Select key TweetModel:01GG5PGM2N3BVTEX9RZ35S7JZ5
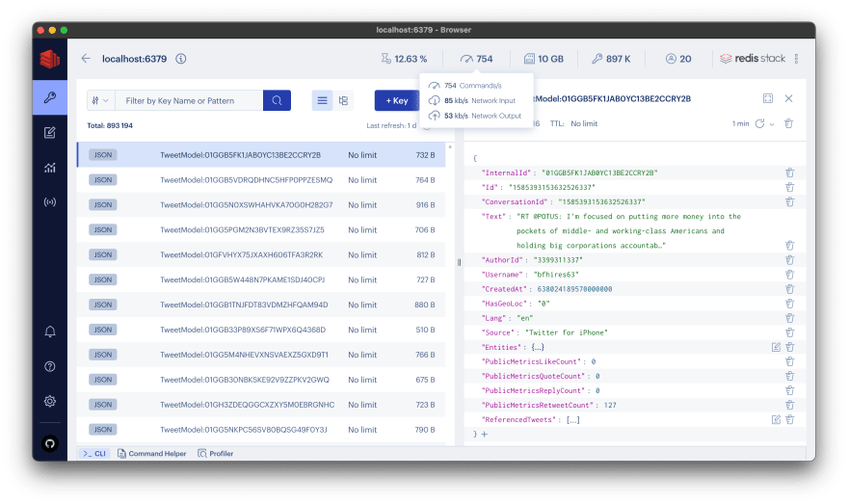Screen dimensions: 848x504 click(261, 229)
